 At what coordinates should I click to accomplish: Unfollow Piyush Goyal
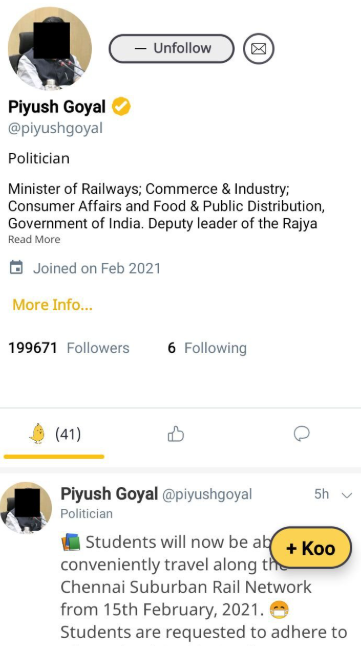pyautogui.click(x=171, y=49)
